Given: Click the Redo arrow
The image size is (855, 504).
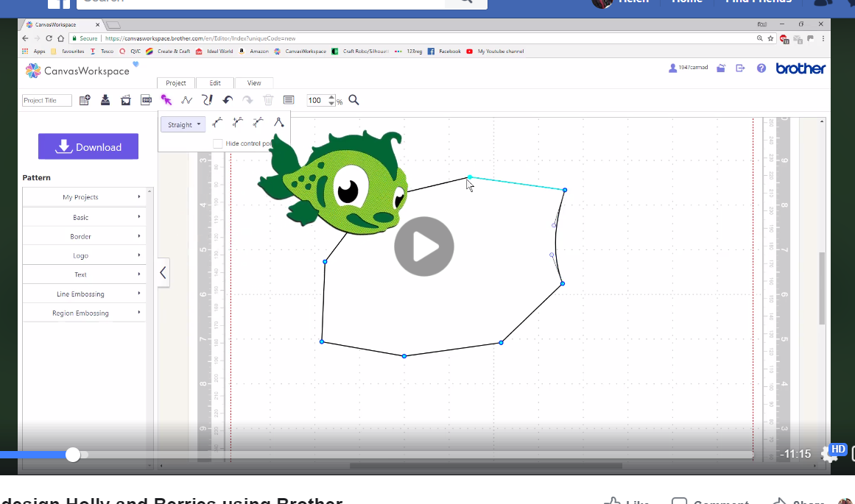Looking at the screenshot, I should (247, 100).
